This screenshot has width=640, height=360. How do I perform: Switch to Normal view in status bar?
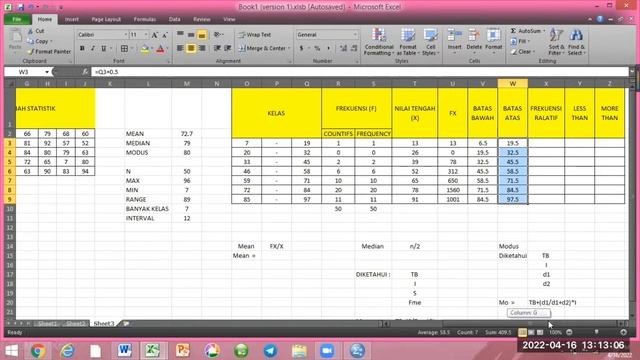[522, 332]
